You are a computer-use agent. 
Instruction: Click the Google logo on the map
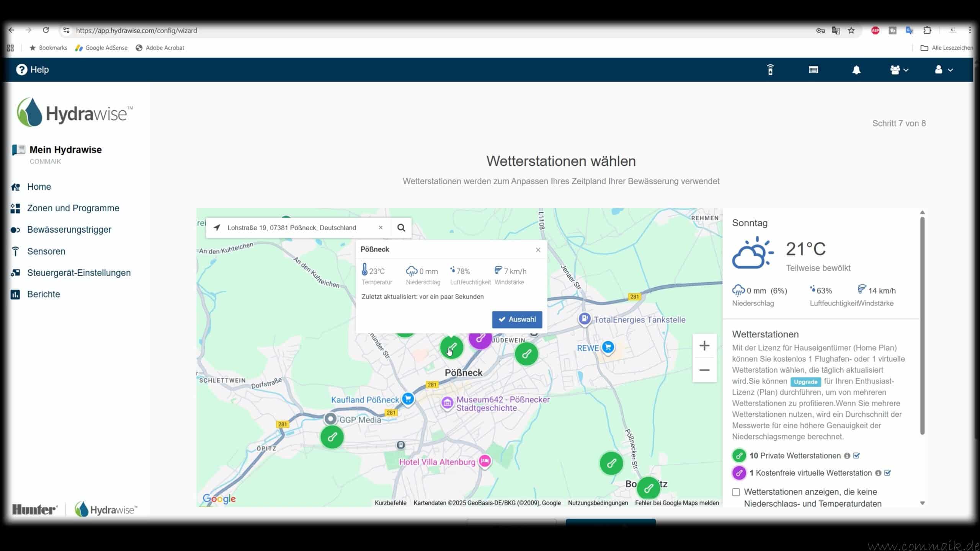219,498
